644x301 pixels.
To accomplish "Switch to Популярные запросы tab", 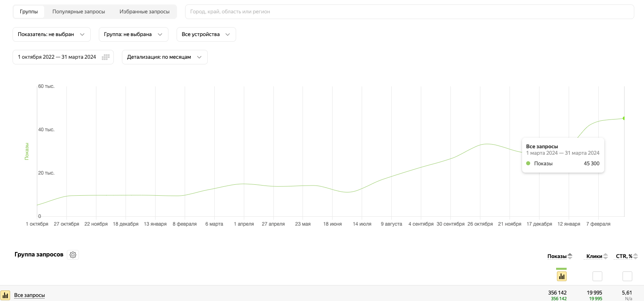I will (x=79, y=12).
